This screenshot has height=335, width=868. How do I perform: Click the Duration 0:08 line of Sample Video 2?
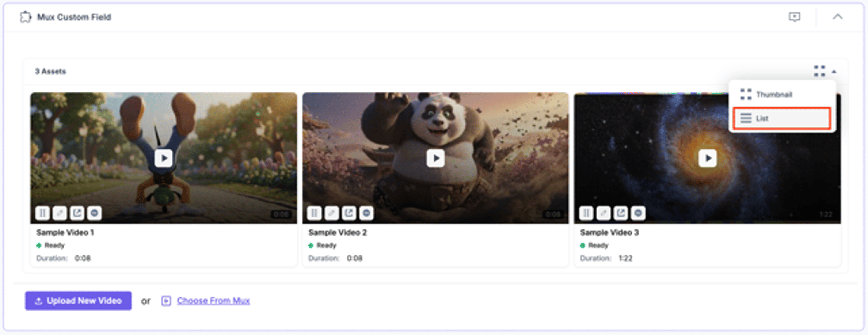point(335,258)
